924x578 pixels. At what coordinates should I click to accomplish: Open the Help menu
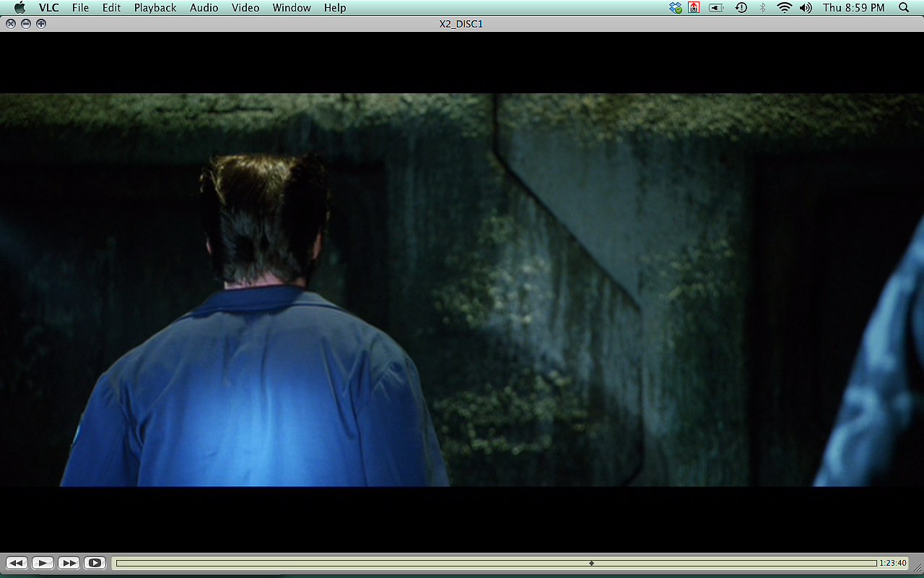click(335, 7)
